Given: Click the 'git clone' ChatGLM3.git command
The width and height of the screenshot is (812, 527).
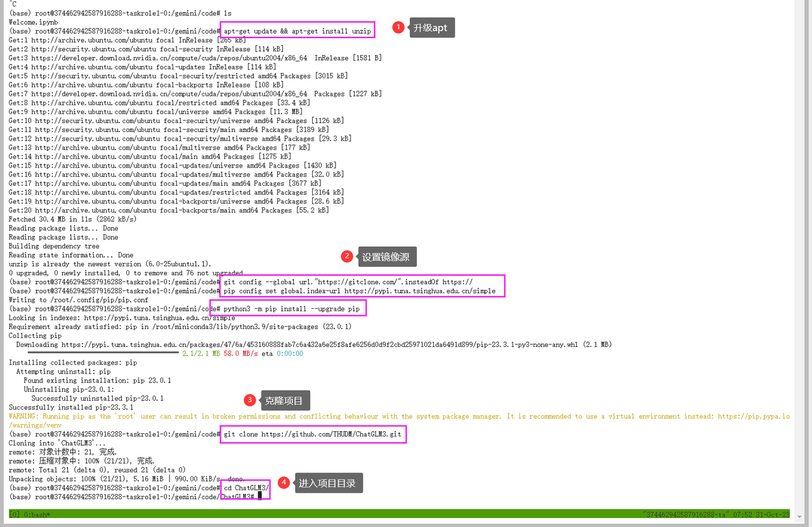Looking at the screenshot, I should (312, 434).
